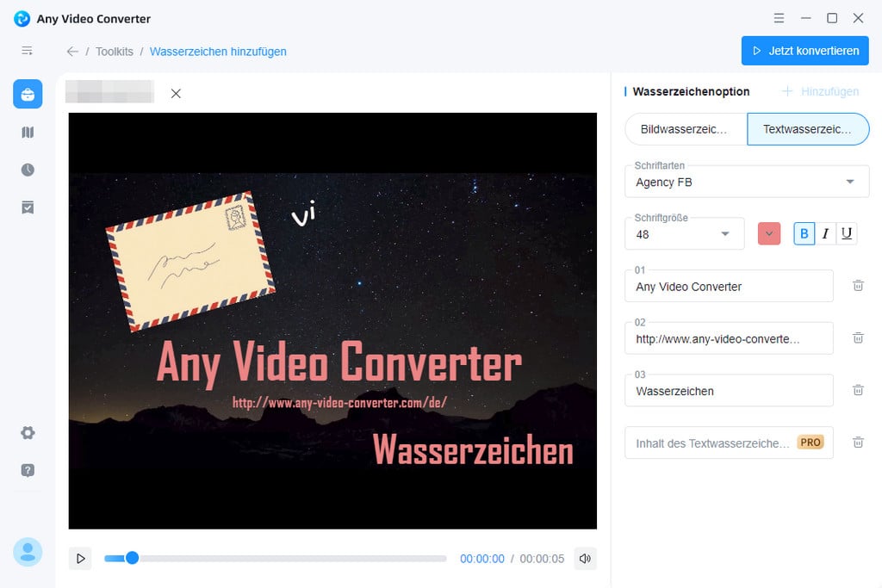Select the URL watermark text in preview
This screenshot has width=882, height=588.
(339, 403)
